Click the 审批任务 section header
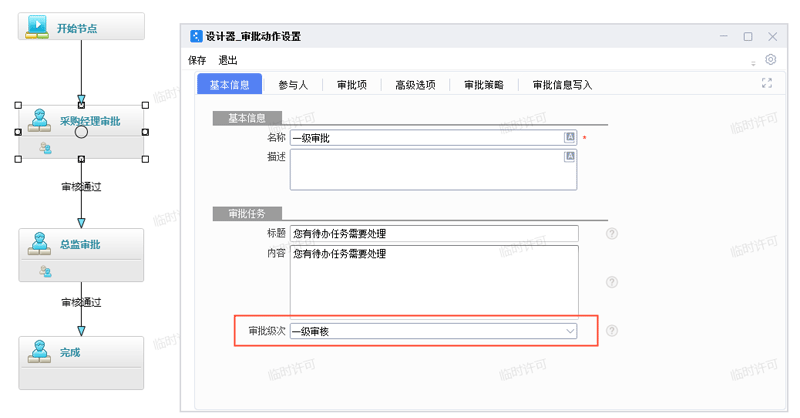 tap(247, 213)
